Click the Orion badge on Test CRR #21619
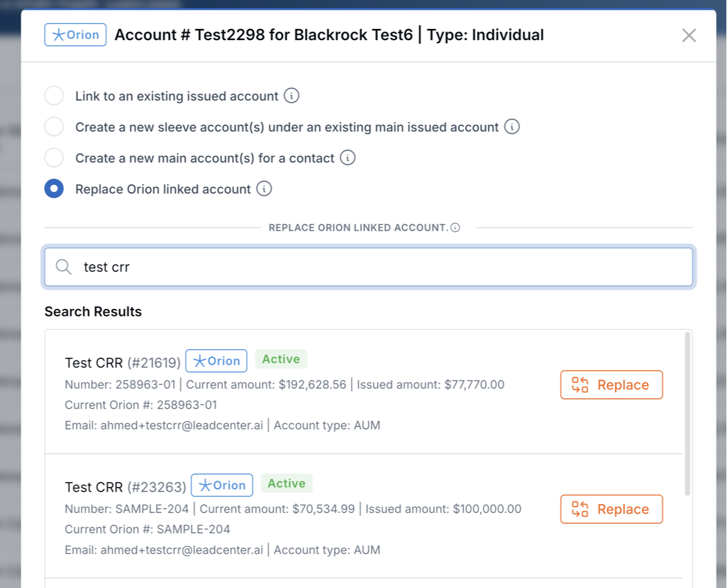727x588 pixels. coord(216,361)
